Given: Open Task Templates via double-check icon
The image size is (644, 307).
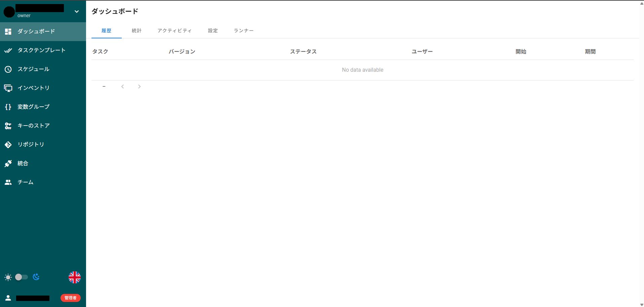Looking at the screenshot, I should [8, 50].
